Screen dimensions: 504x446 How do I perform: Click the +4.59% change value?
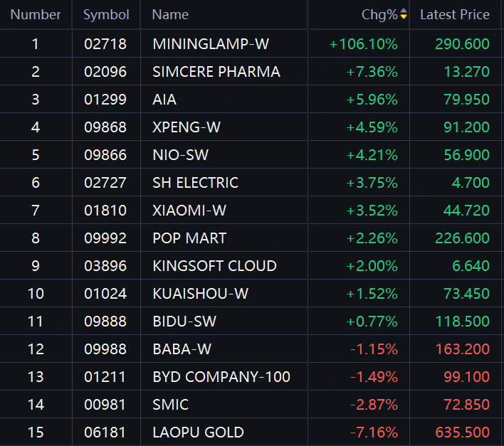coord(372,127)
